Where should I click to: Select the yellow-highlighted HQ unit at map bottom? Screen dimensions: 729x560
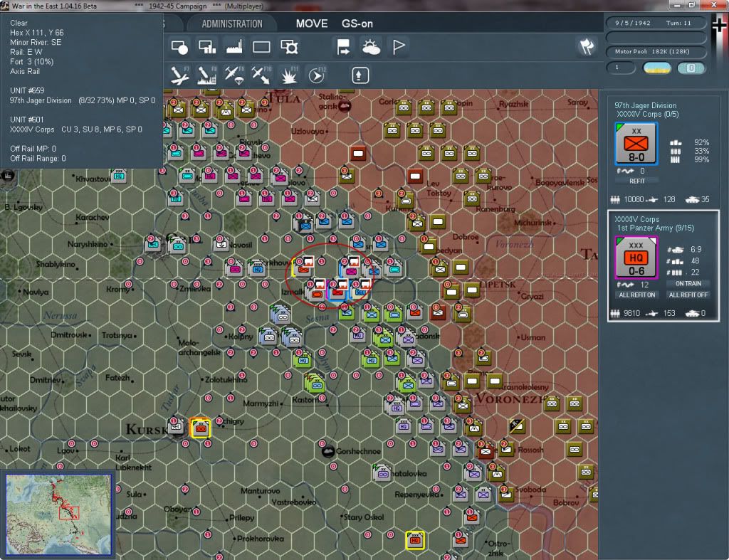point(415,540)
